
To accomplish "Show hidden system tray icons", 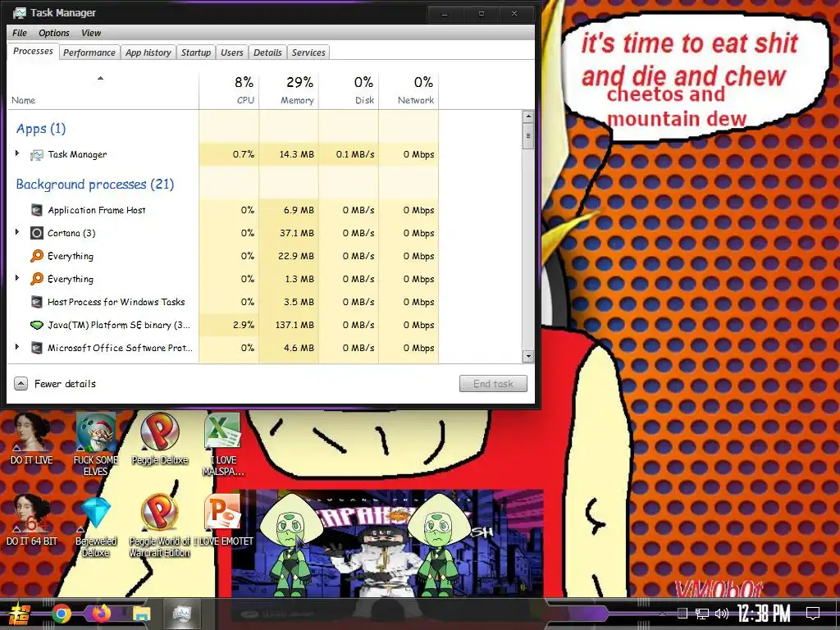I will [662, 614].
